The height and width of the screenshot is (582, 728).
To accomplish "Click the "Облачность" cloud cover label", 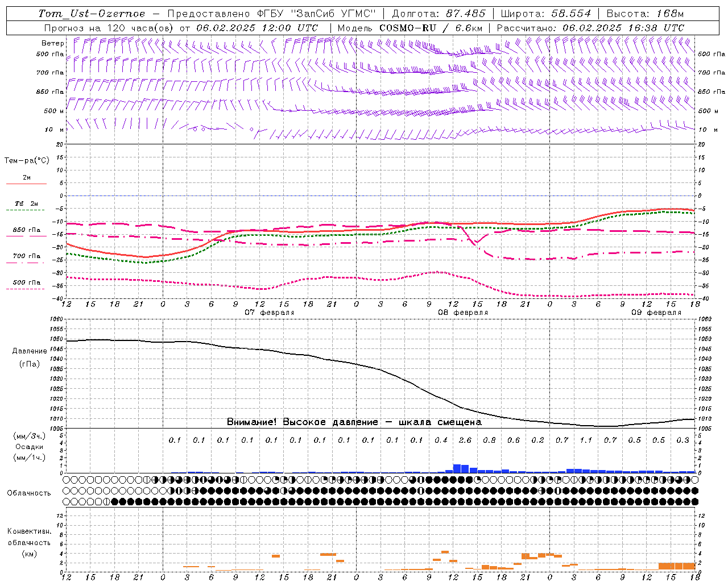I will (29, 493).
